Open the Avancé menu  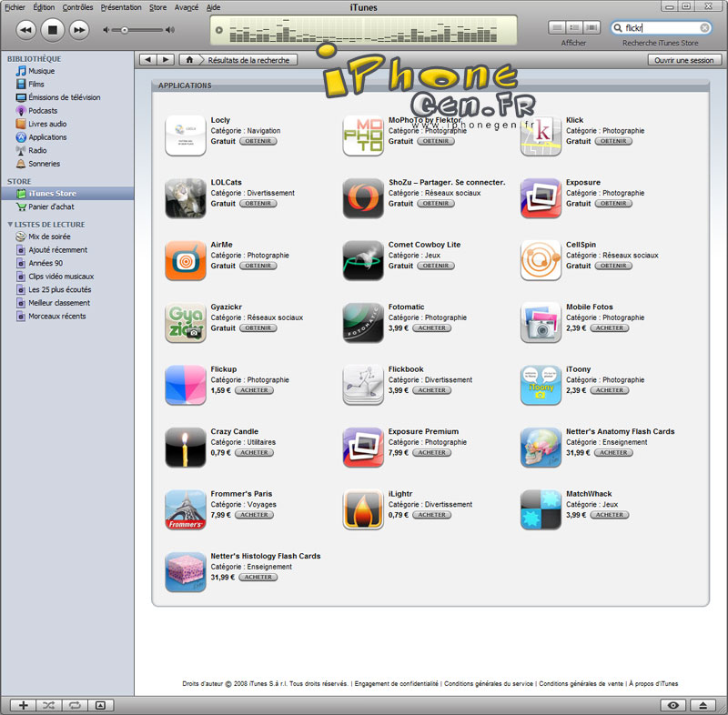[x=187, y=7]
